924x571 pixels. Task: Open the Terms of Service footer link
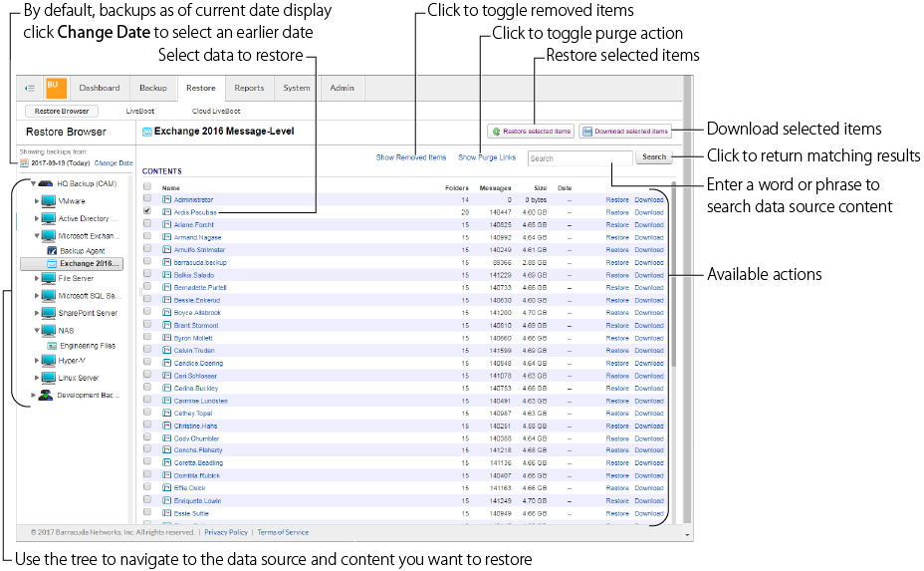283,532
